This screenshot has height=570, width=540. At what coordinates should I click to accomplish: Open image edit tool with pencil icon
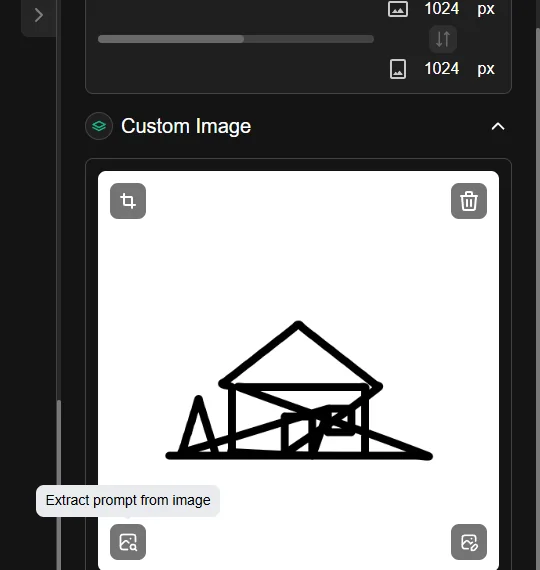click(469, 542)
